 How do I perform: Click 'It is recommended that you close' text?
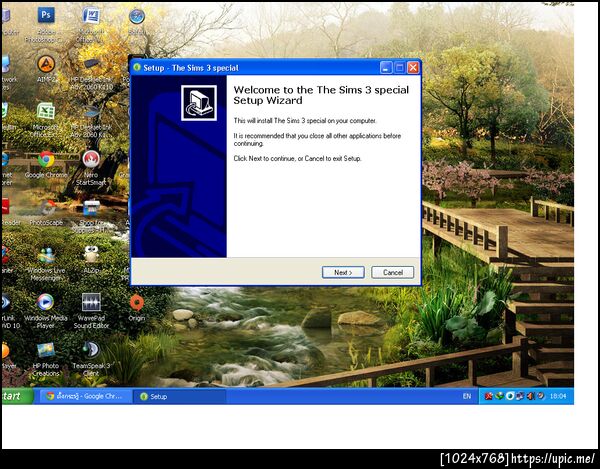(317, 140)
